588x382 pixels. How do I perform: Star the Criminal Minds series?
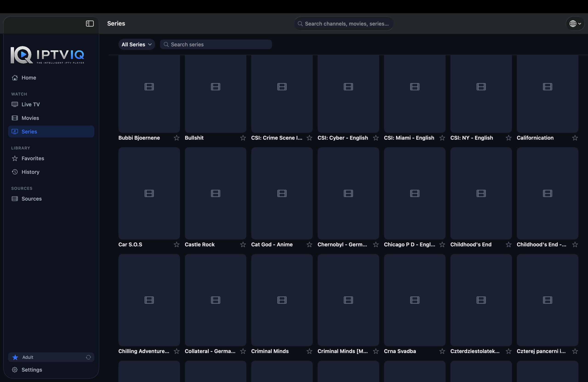[309, 351]
